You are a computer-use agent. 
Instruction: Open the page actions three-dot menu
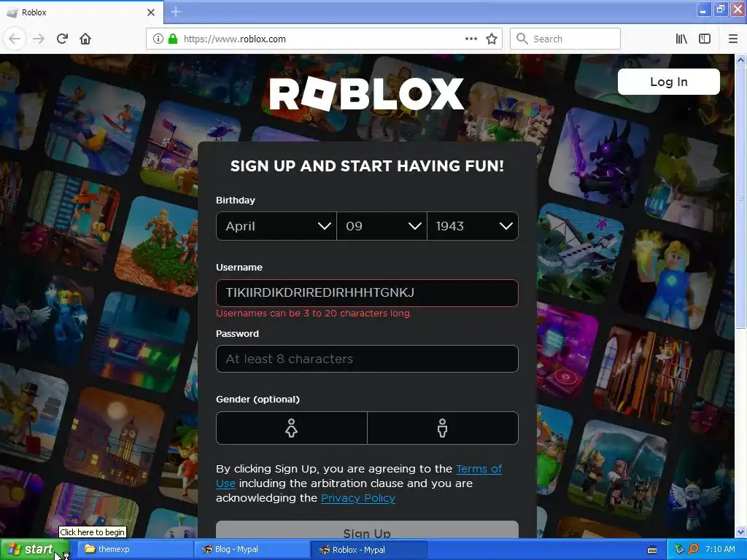471,39
